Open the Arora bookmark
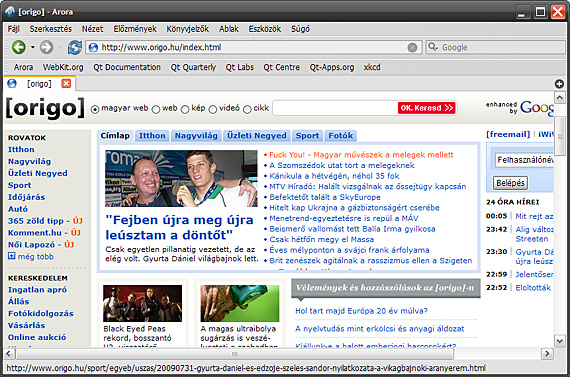This screenshot has width=570, height=377. [x=23, y=67]
